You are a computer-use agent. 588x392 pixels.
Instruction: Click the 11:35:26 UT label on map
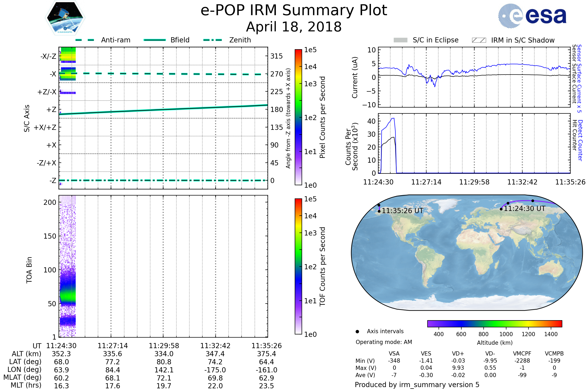(403, 211)
